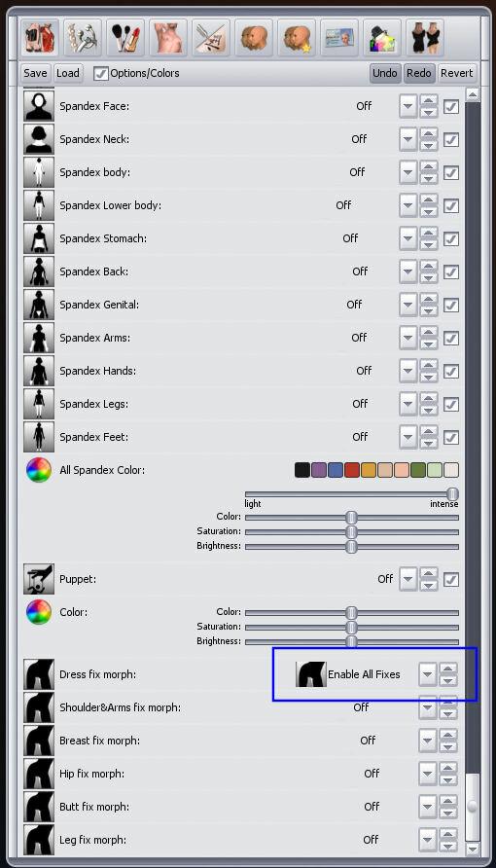Screen dimensions: 496x868
Task: Pick the red spandex color swatch
Action: (x=352, y=471)
